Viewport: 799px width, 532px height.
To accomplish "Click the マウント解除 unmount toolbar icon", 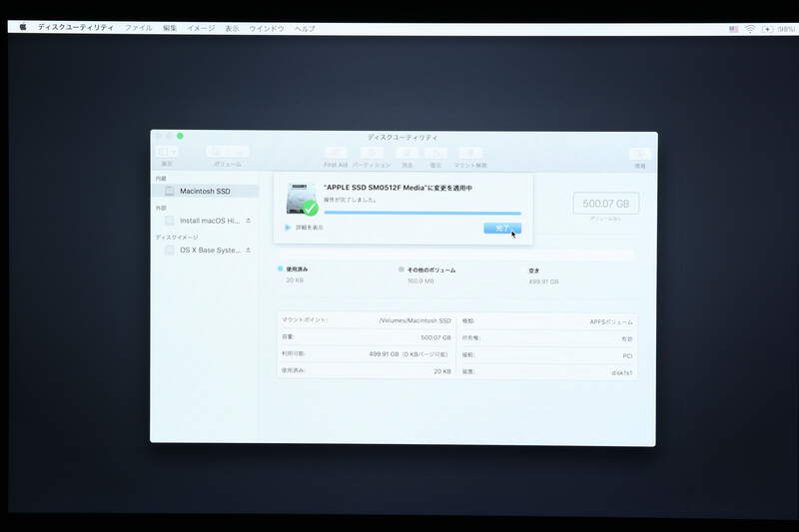I will [470, 153].
